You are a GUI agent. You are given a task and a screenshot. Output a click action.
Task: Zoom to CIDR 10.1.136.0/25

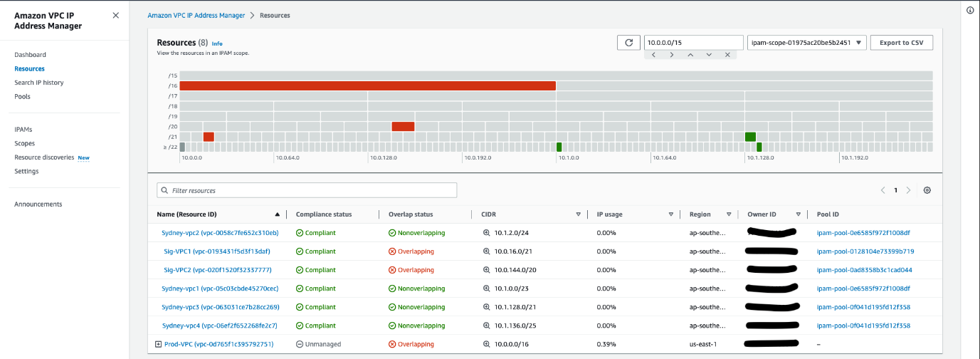point(488,326)
